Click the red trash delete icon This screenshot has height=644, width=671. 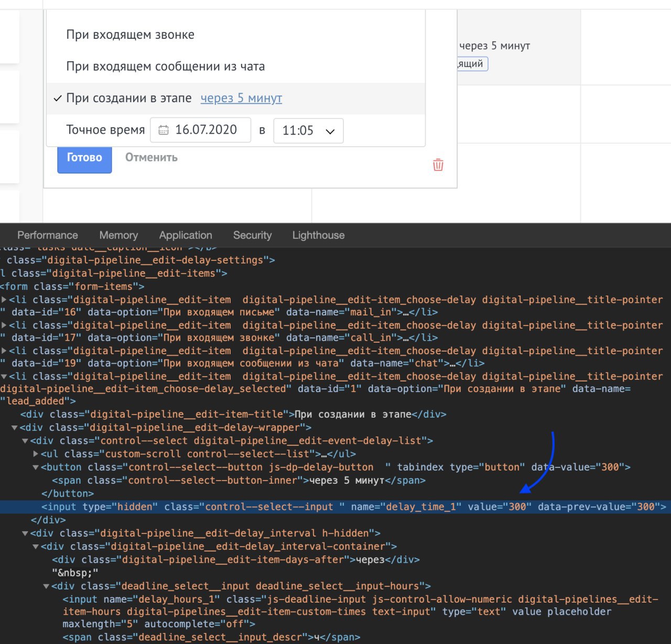(x=438, y=165)
